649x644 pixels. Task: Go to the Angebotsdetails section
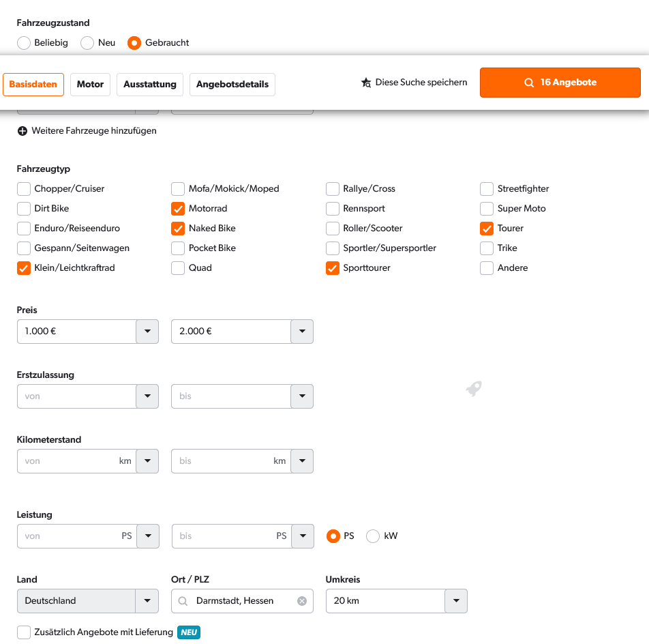(x=232, y=85)
